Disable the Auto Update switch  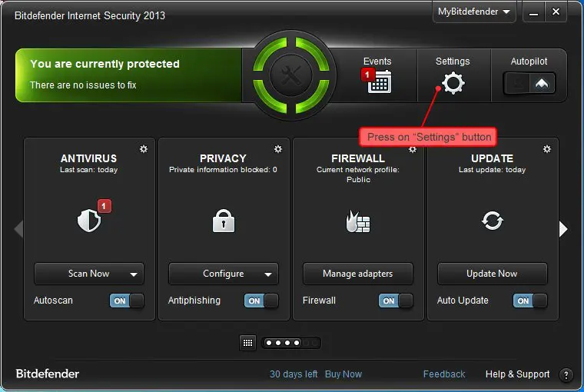click(x=530, y=301)
